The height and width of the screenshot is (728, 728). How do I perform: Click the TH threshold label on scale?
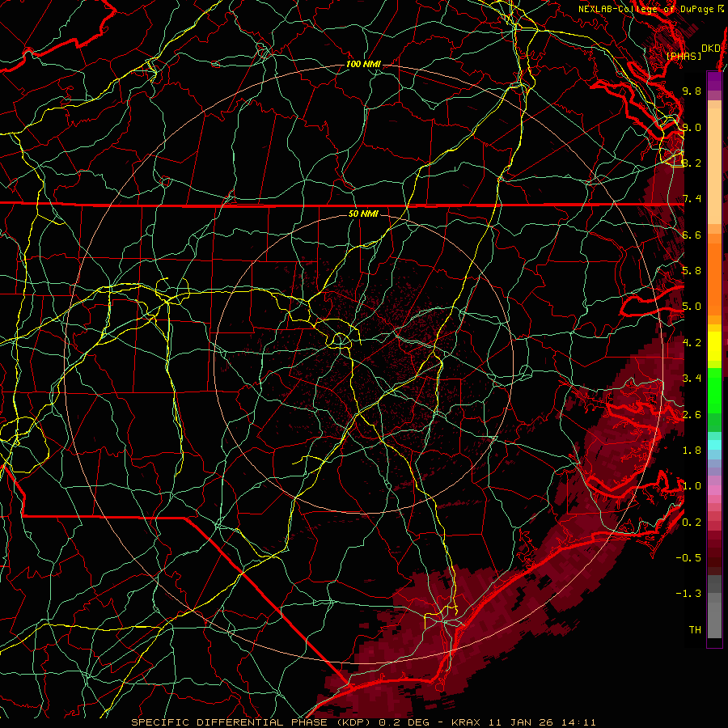click(x=695, y=630)
